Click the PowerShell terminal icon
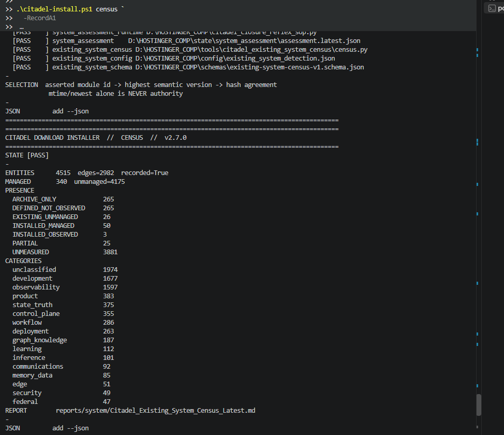The image size is (504, 435). (492, 8)
